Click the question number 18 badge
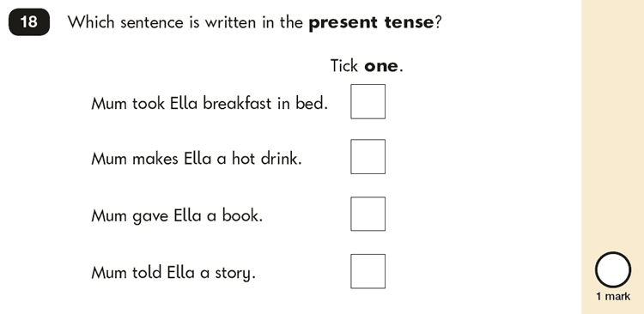The image size is (644, 314). [29, 21]
